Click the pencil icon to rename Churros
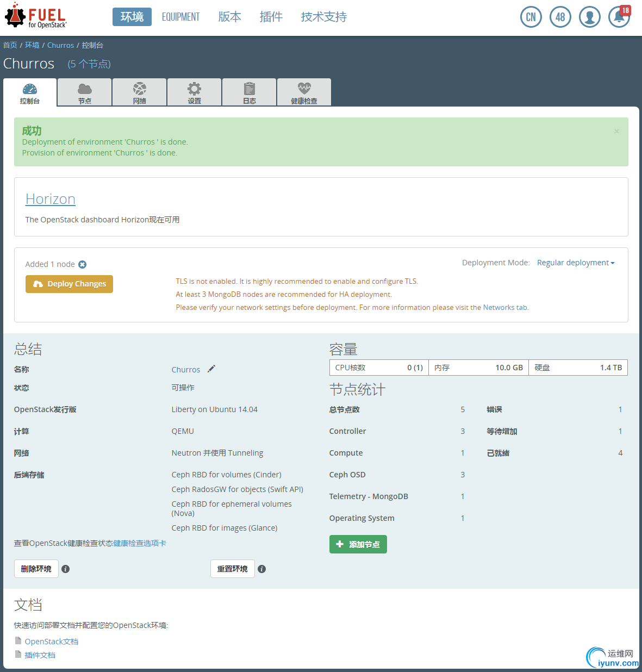The width and height of the screenshot is (642, 672). (x=211, y=369)
